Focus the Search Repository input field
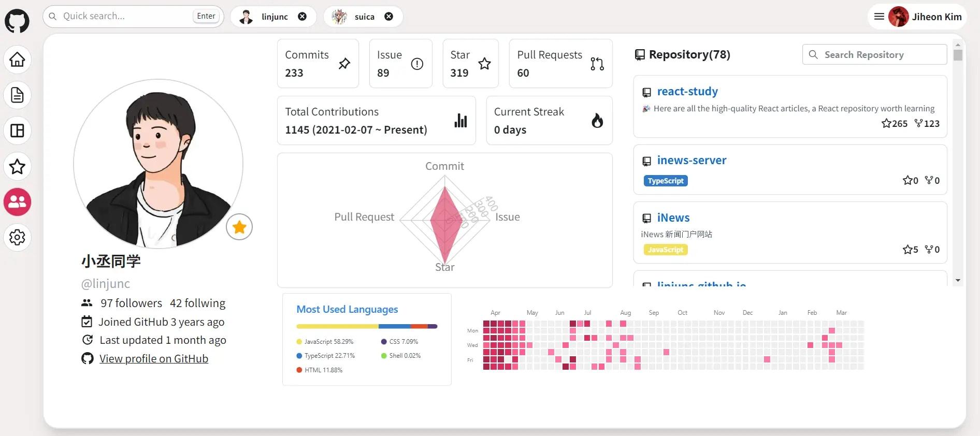The height and width of the screenshot is (436, 980). (x=874, y=54)
